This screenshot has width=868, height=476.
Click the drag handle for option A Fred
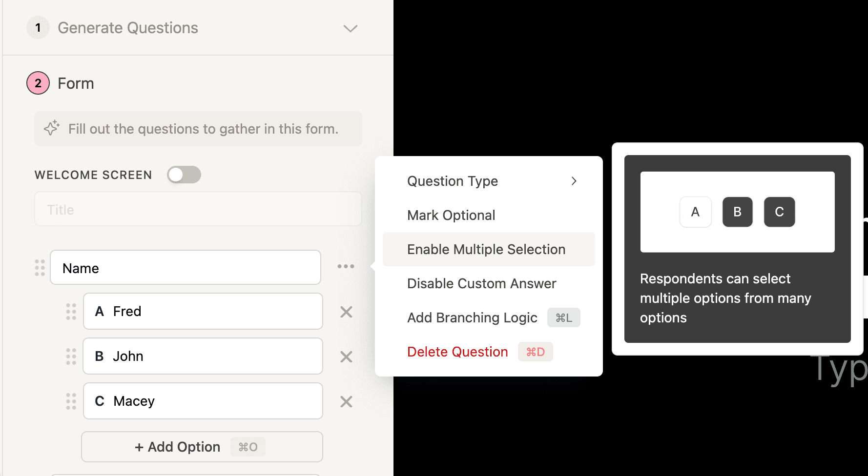point(71,312)
